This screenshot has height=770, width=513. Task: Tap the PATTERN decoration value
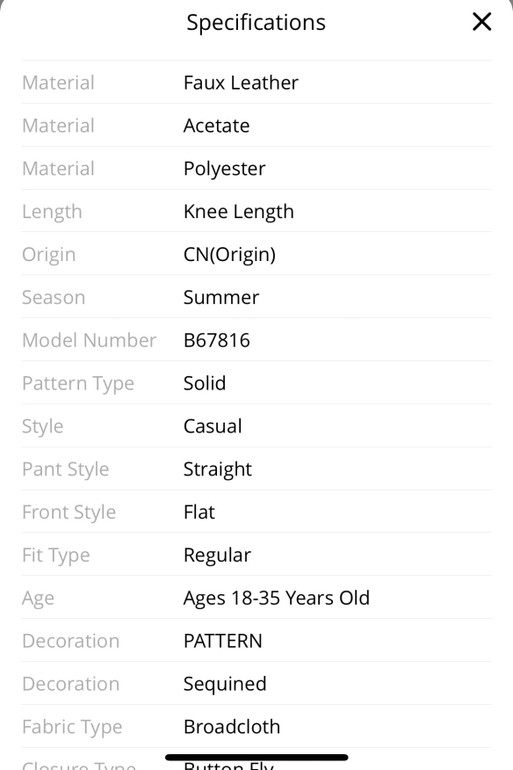point(223,641)
